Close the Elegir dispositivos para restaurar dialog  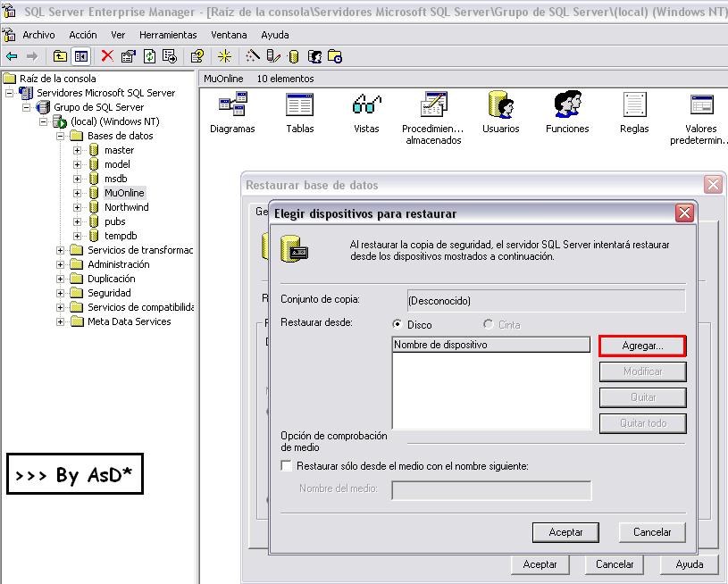click(684, 213)
